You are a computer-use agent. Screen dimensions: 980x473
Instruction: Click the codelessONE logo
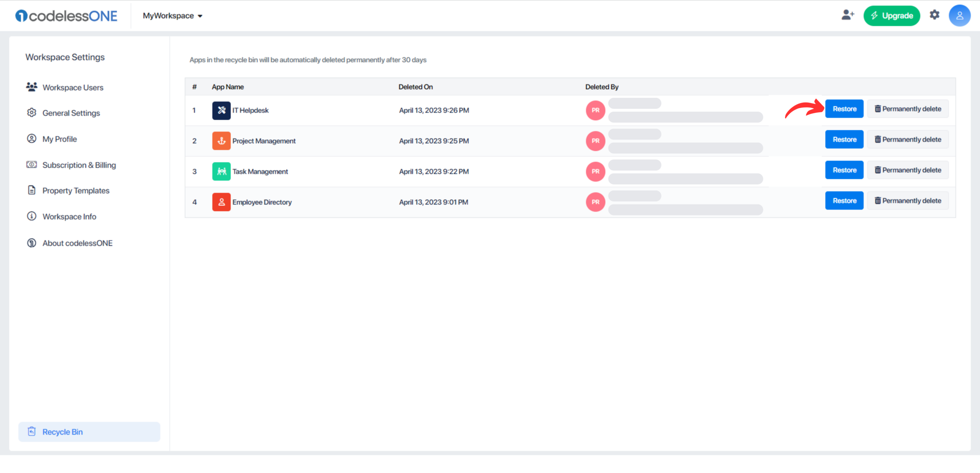point(66,16)
